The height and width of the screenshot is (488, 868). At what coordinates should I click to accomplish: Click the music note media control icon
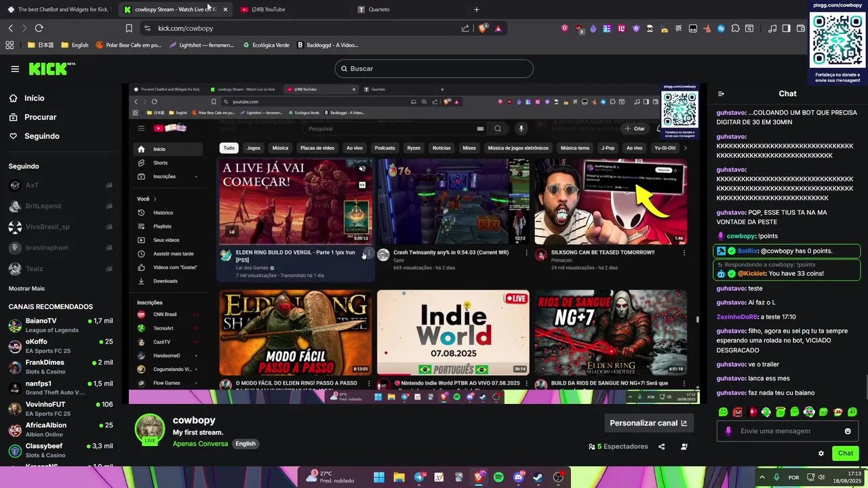click(x=772, y=28)
